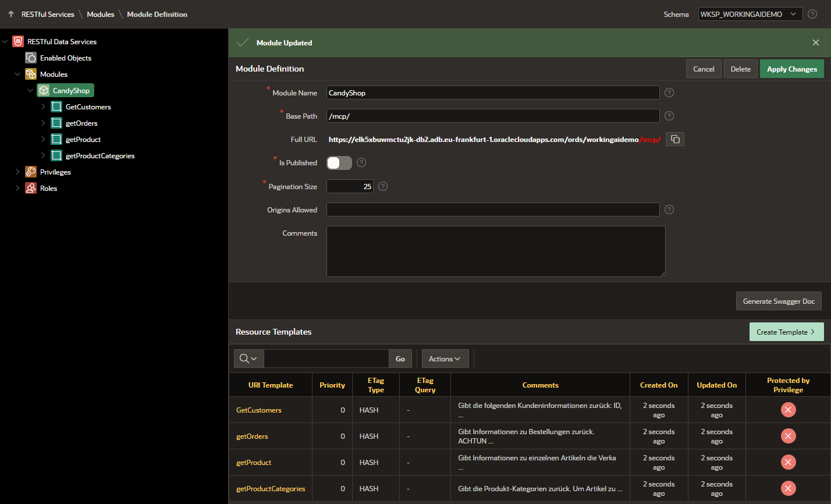Open help for Pagination Size field
This screenshot has height=504, width=831.
click(383, 186)
